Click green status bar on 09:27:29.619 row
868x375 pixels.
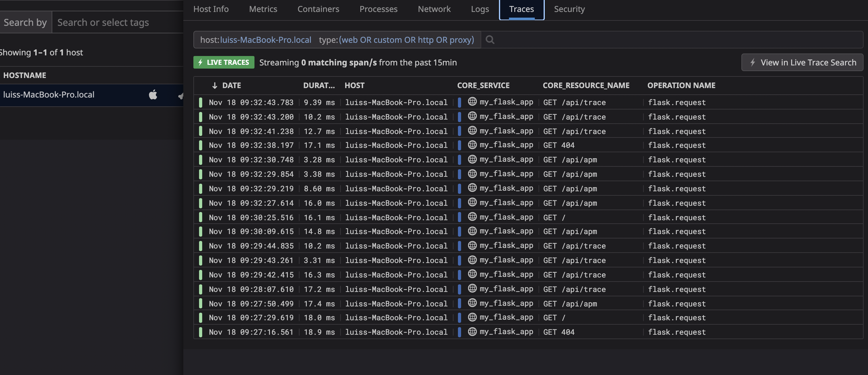pos(201,317)
